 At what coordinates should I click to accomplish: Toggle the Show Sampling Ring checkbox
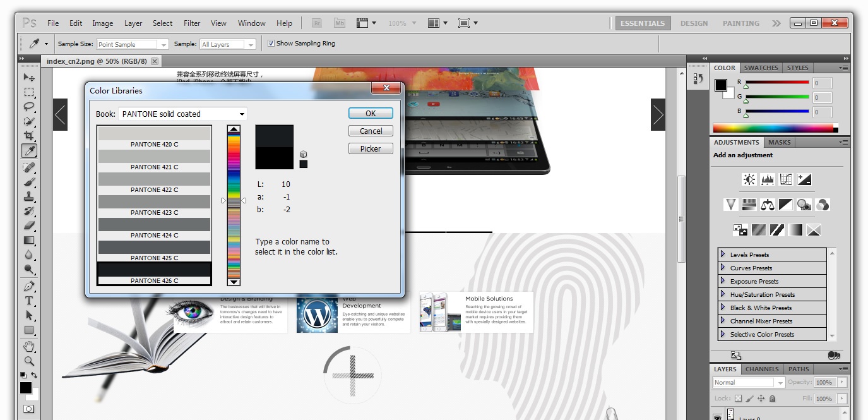tap(271, 44)
